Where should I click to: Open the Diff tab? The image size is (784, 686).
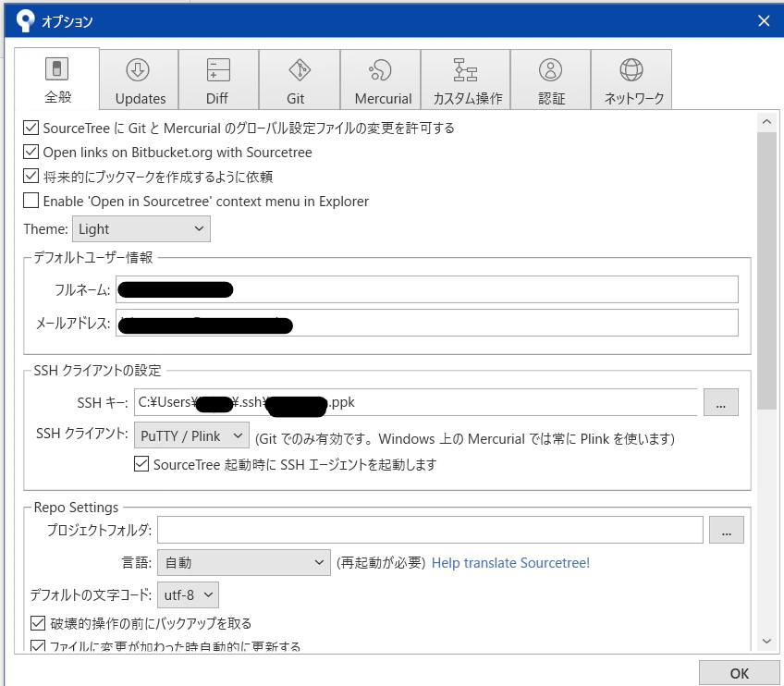click(218, 80)
